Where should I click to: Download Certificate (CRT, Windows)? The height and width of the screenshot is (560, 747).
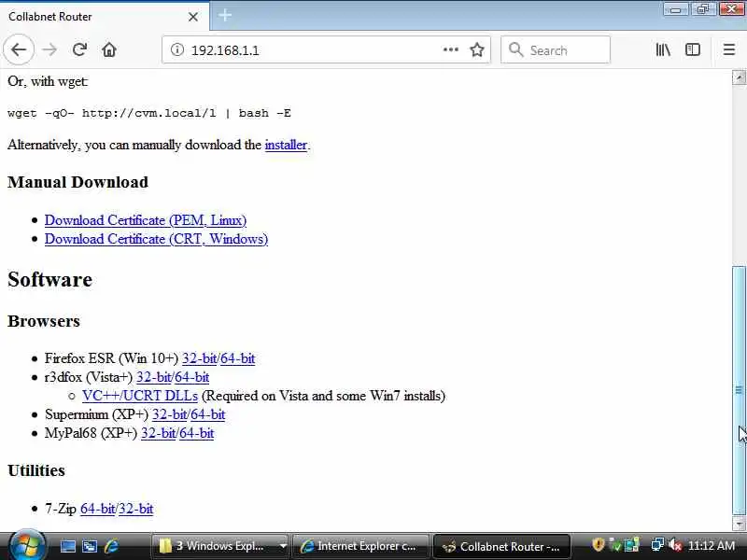156,239
